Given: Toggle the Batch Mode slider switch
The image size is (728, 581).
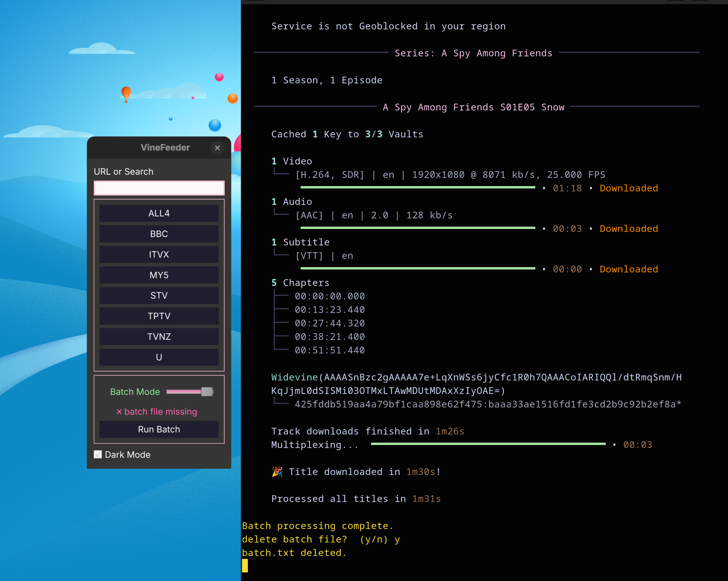Looking at the screenshot, I should pyautogui.click(x=190, y=392).
